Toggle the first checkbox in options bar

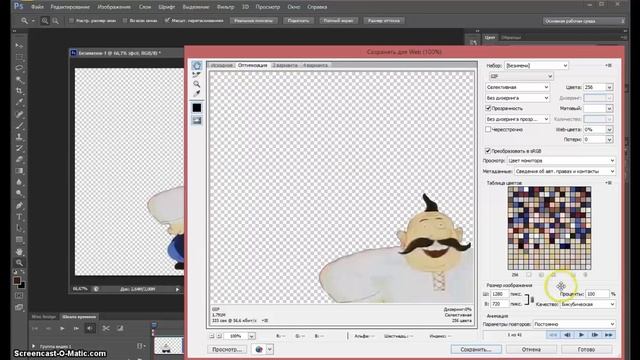coord(71,20)
